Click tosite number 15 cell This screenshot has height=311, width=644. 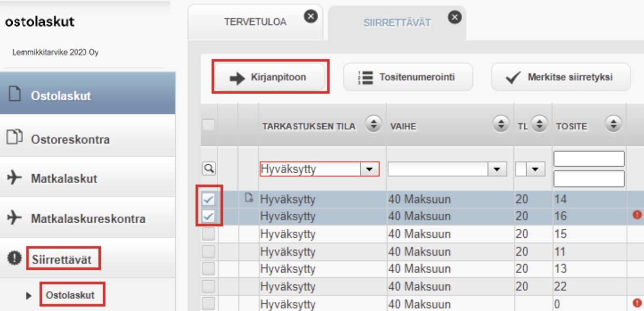click(560, 234)
